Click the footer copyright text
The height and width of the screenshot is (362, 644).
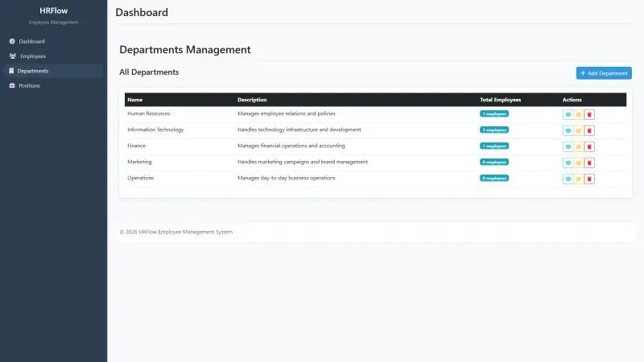(175, 232)
